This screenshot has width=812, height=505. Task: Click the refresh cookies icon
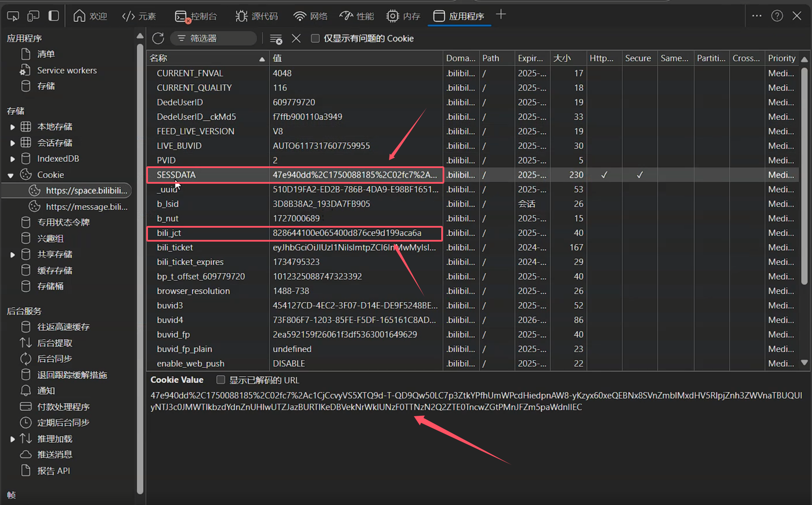pos(158,38)
